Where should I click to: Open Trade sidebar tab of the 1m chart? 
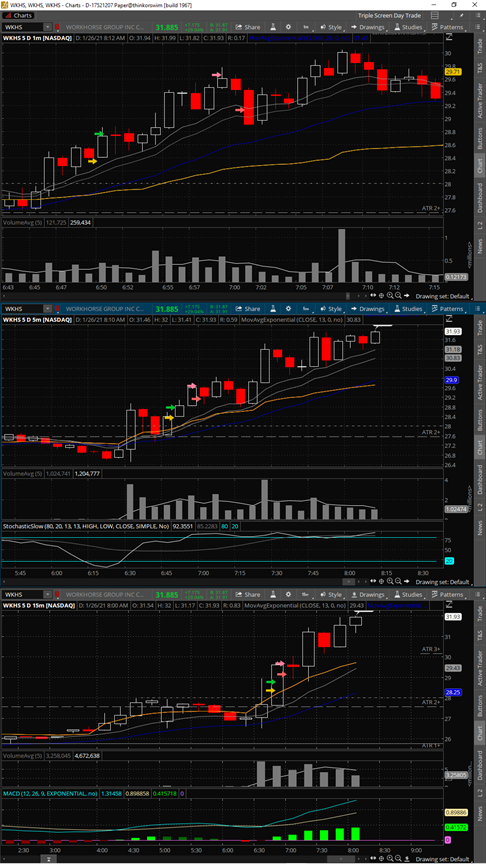[x=479, y=45]
